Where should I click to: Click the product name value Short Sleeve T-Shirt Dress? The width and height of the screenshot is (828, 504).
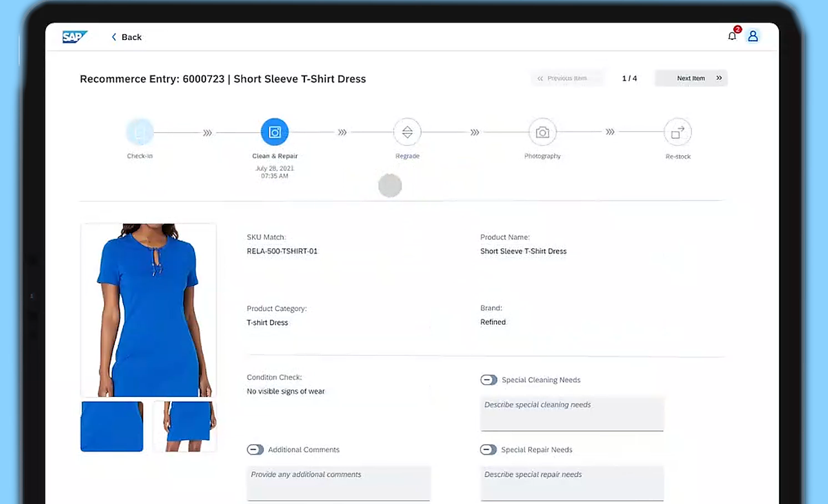pos(523,251)
